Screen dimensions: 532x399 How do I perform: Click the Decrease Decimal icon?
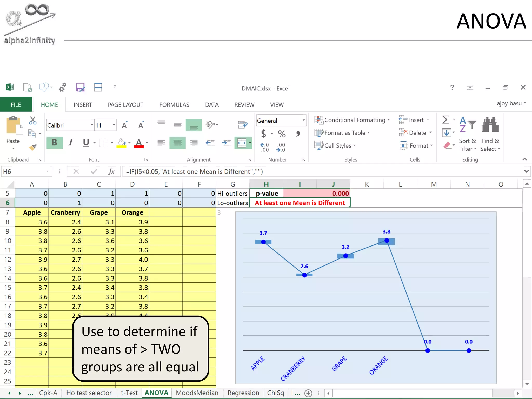click(281, 147)
